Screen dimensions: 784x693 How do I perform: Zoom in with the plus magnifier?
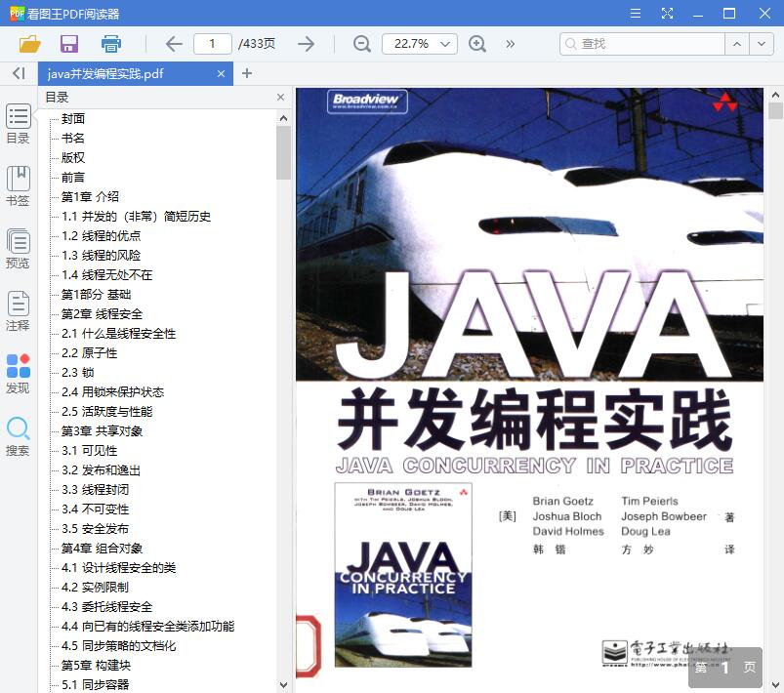coord(477,44)
